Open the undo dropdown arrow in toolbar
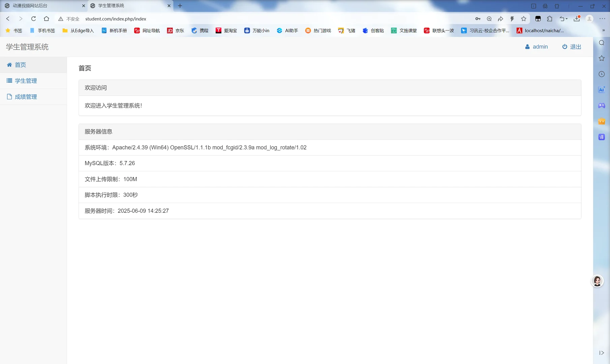 click(x=566, y=19)
